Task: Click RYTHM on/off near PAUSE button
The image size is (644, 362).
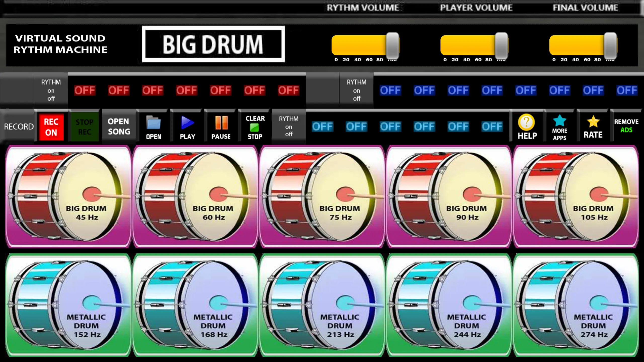Action: coord(288,127)
